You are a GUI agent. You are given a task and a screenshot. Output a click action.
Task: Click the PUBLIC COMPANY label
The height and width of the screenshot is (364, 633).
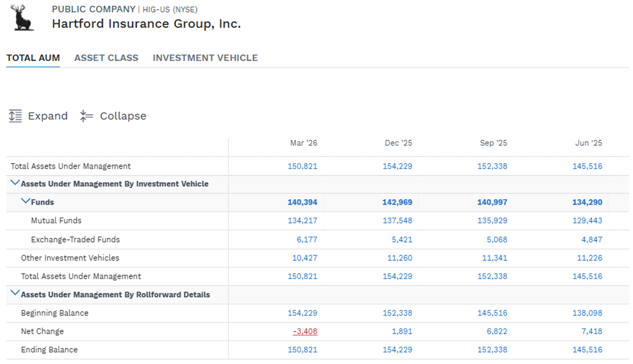(94, 9)
